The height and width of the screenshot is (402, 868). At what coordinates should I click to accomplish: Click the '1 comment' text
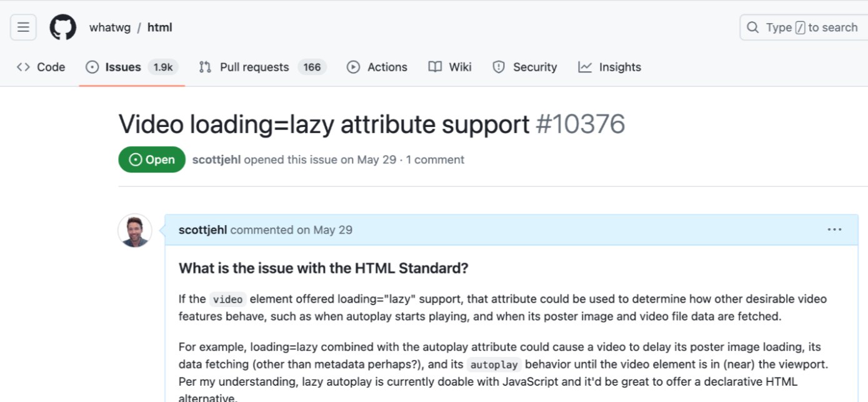click(435, 159)
